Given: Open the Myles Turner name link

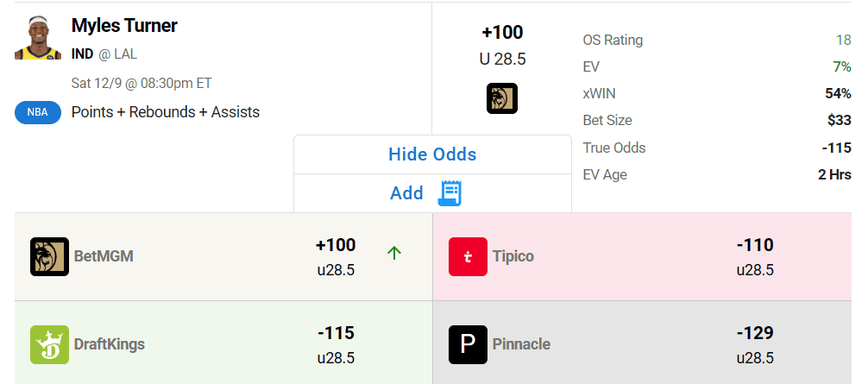Looking at the screenshot, I should [124, 26].
